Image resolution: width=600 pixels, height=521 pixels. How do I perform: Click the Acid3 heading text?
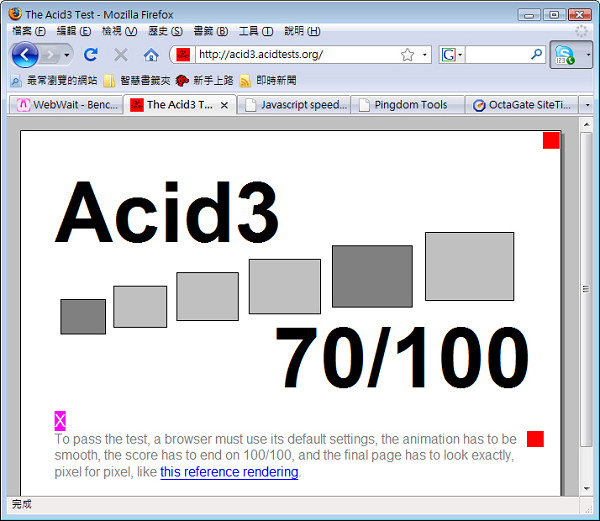pyautogui.click(x=167, y=212)
